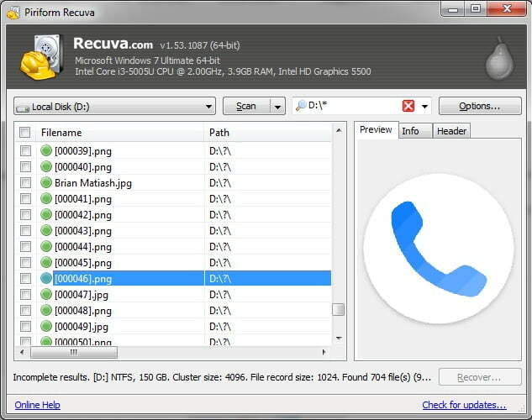Open the Online Help link

[x=37, y=405]
